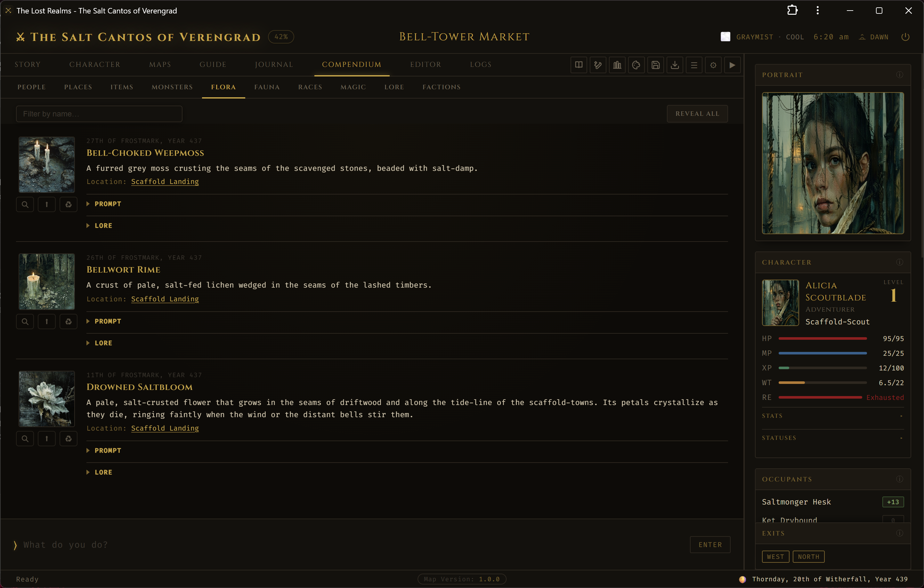Click regenerate icon under Bell-Choked Weepmoss image

[68, 204]
